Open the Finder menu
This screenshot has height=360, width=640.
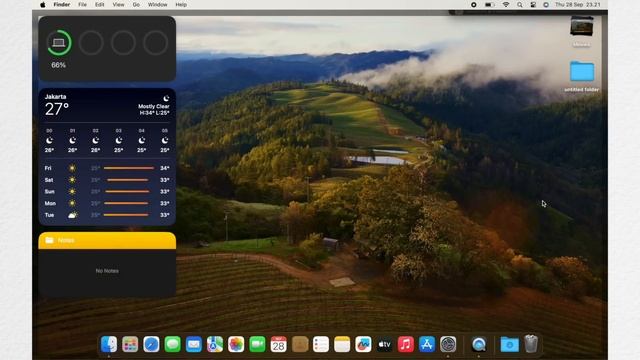point(62,5)
